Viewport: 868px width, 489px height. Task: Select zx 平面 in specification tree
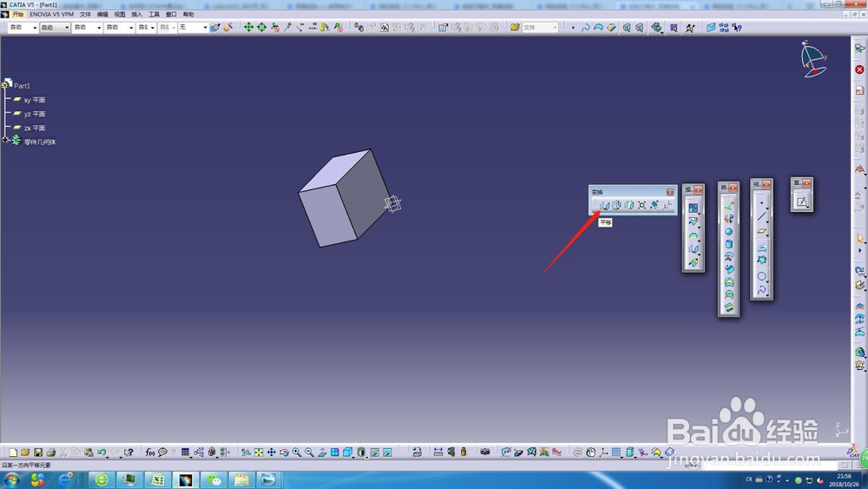coord(35,128)
